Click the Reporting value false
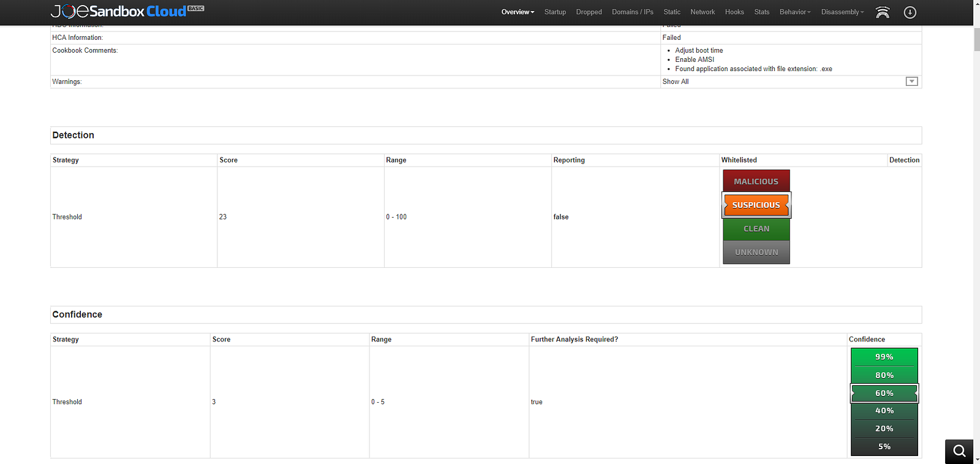This screenshot has width=980, height=464. (x=561, y=217)
